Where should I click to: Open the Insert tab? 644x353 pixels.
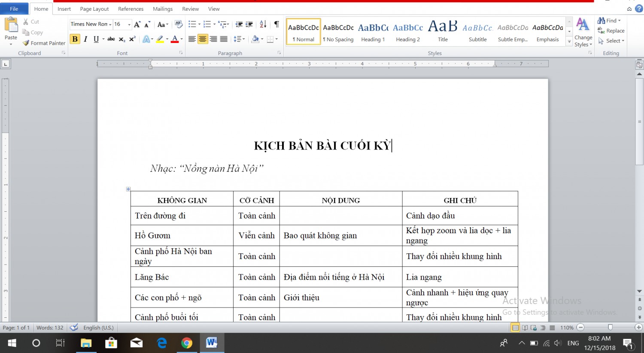pyautogui.click(x=64, y=9)
